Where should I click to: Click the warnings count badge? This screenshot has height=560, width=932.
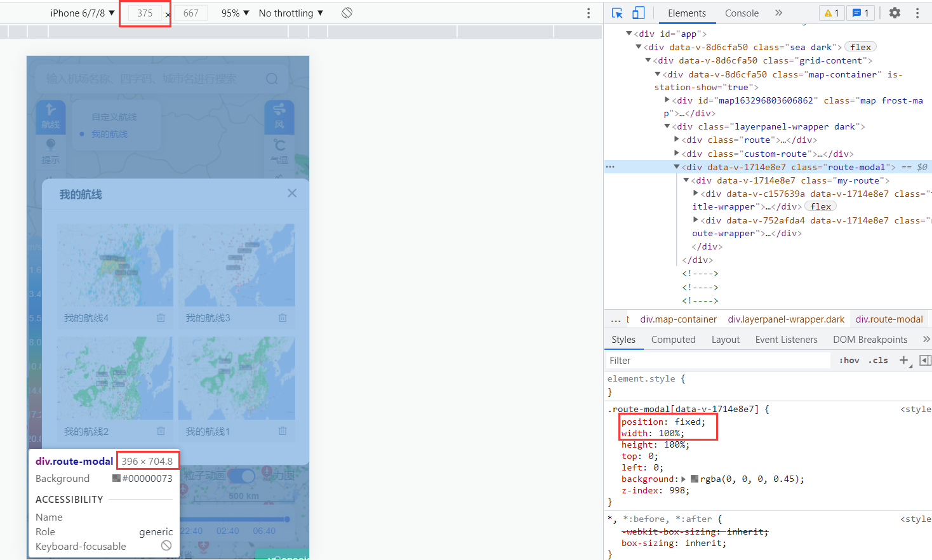[832, 13]
